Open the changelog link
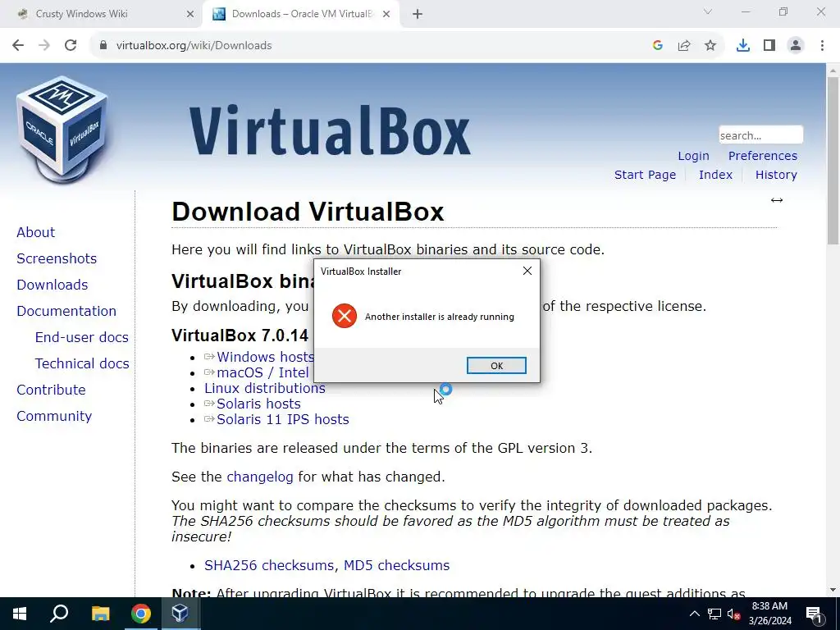840x630 pixels. (260, 477)
